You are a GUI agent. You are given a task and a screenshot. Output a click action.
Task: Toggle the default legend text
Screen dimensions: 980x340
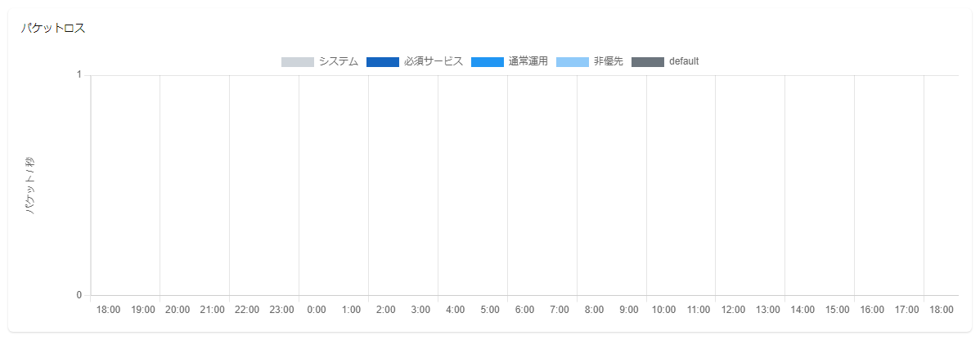point(683,61)
